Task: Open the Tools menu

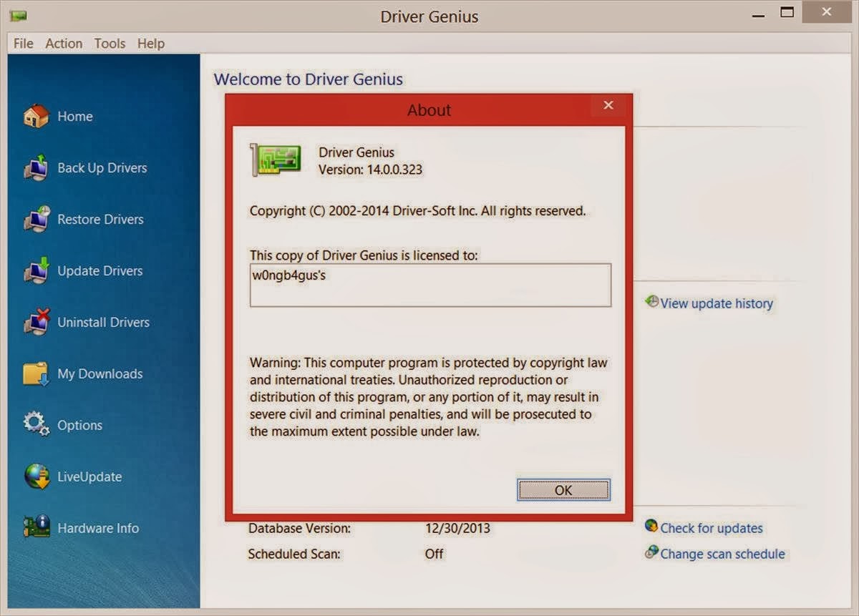Action: [110, 44]
